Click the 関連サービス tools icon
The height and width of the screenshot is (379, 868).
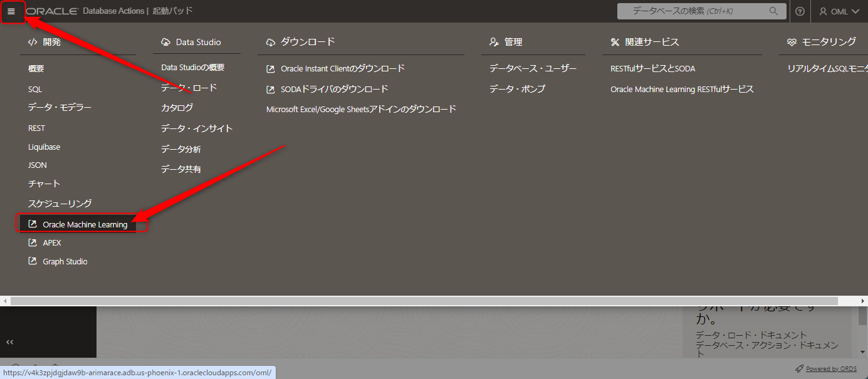pos(615,42)
